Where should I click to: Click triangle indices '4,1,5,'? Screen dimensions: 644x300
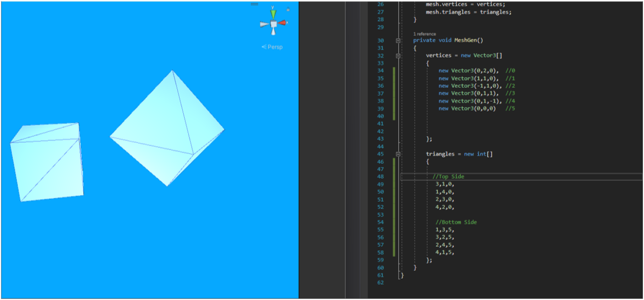(x=445, y=253)
